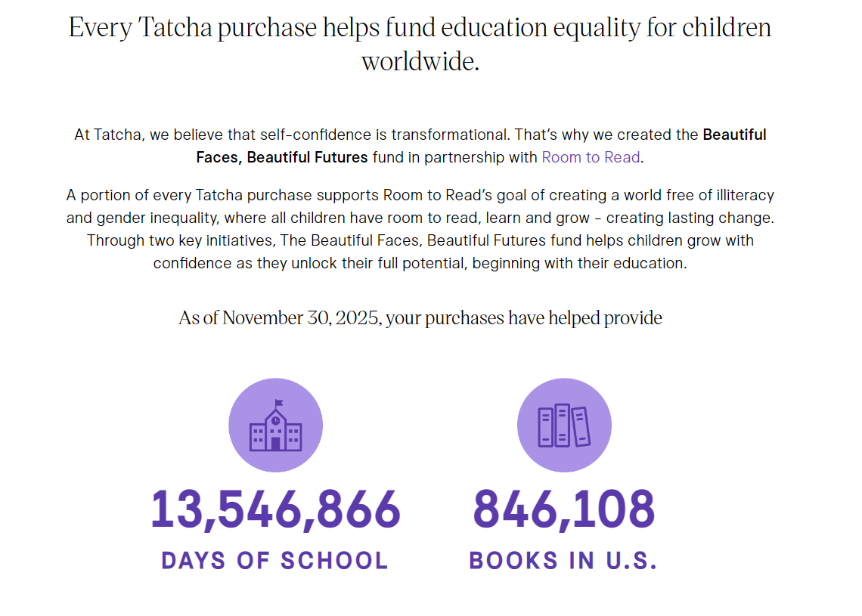Select the BOOKS IN U.S. label
Viewport: 862px width, 616px height.
[x=563, y=561]
